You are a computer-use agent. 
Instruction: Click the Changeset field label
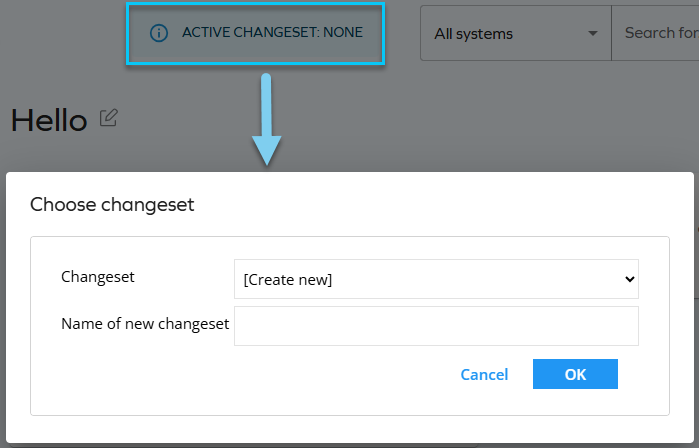(x=98, y=277)
